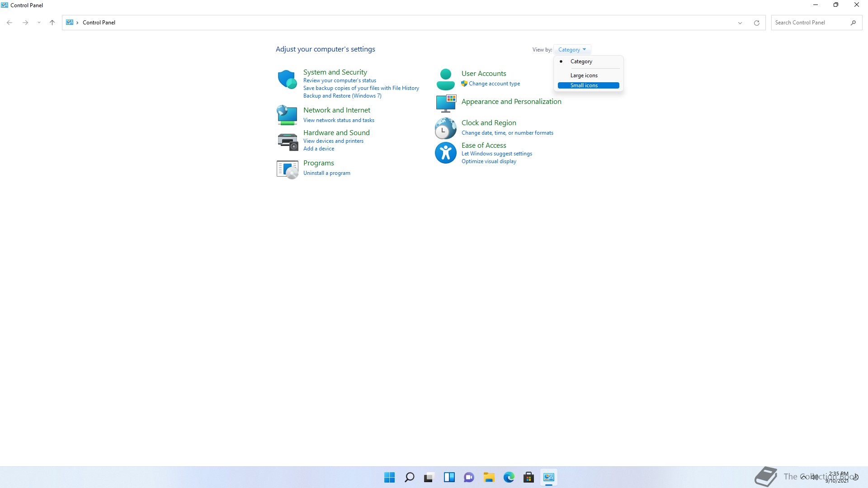The image size is (868, 488).
Task: Open System and Security
Action: [x=335, y=72]
